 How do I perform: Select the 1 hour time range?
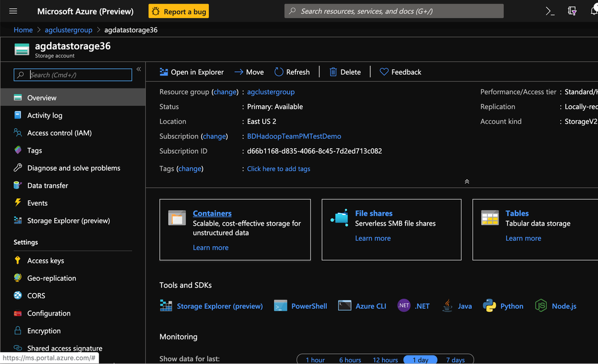point(315,360)
